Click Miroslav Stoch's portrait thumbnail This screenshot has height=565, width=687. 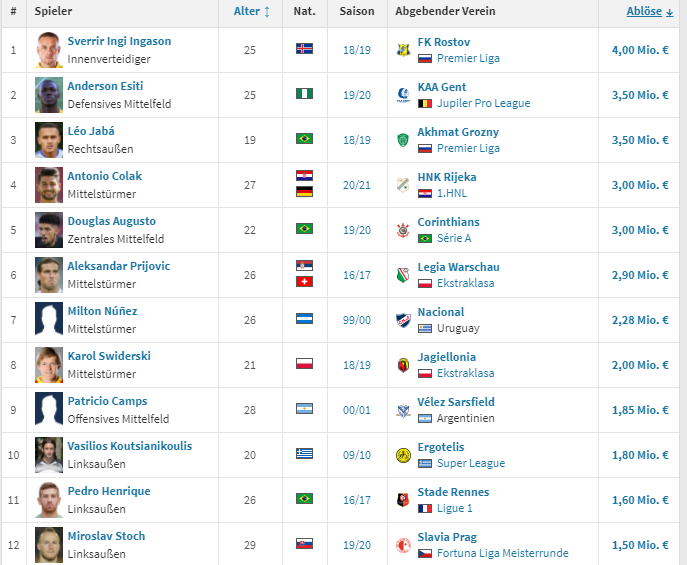pos(49,544)
